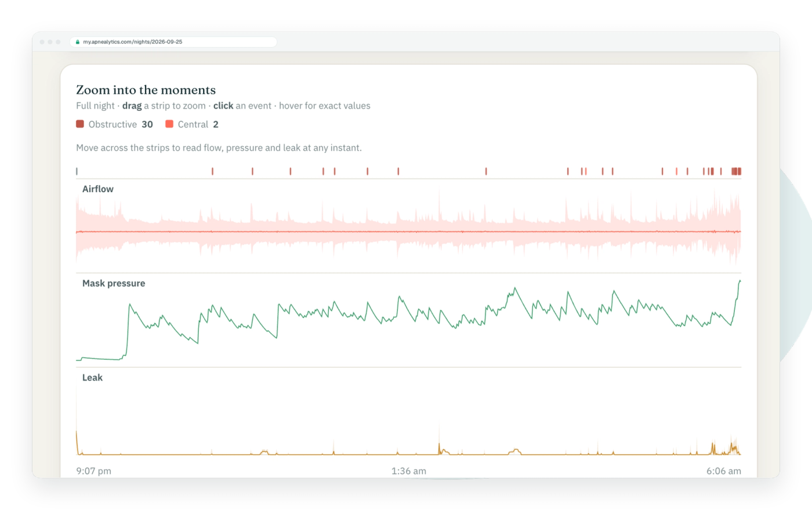Click the dark red Obstructive legend swatch

point(80,124)
